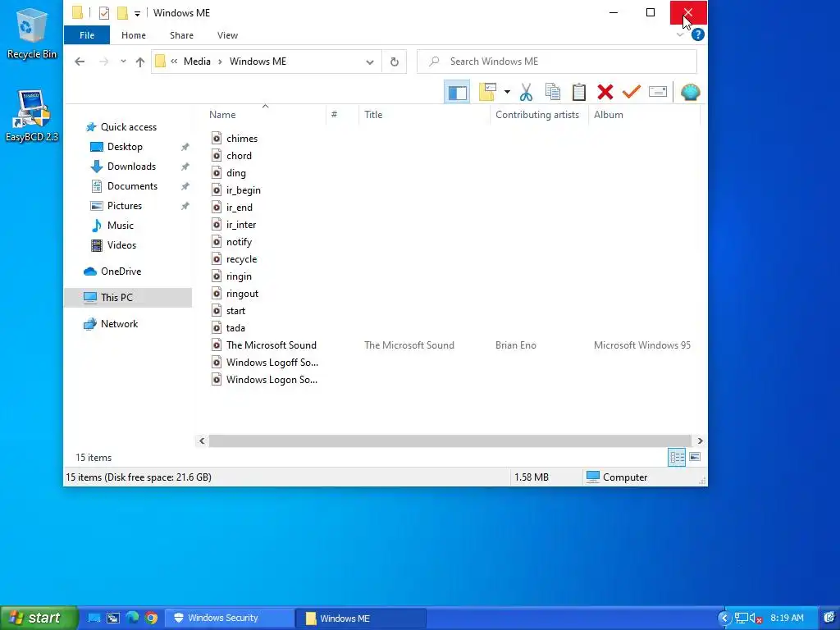Image resolution: width=840 pixels, height=630 pixels.
Task: Expand the ribbon chevron near Help
Action: click(680, 34)
